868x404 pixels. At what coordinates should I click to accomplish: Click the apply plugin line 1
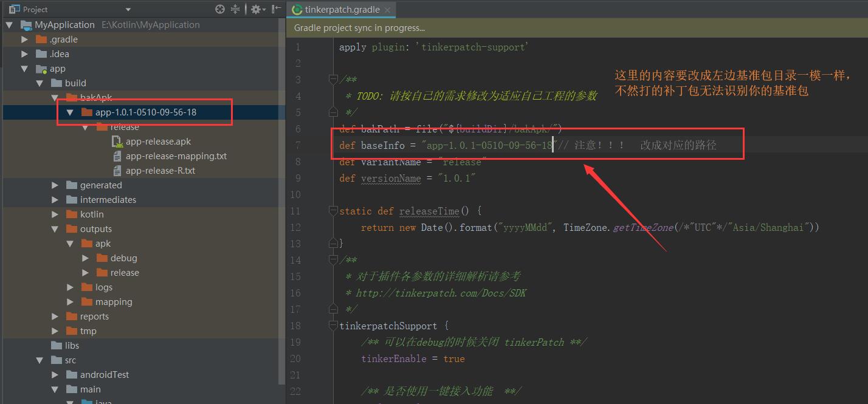pyautogui.click(x=433, y=47)
